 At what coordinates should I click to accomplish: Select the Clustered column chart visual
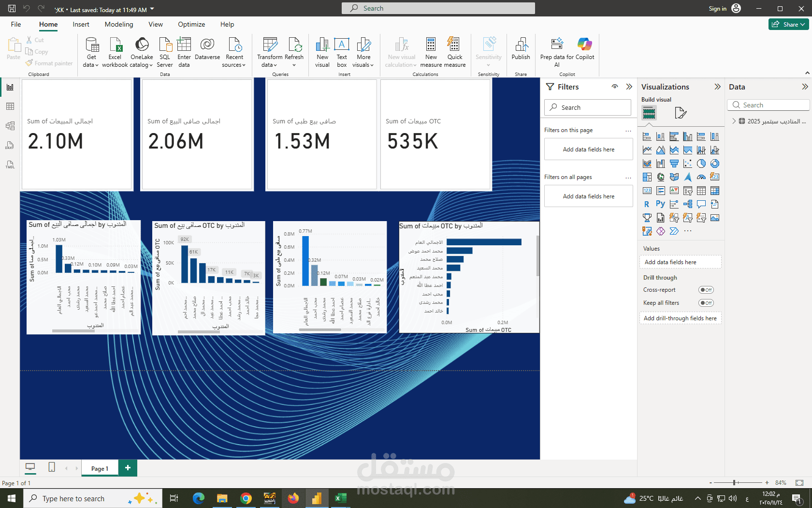click(687, 137)
